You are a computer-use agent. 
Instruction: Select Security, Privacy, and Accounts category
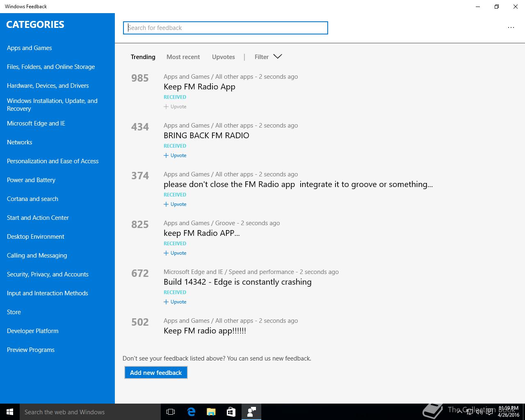[48, 274]
